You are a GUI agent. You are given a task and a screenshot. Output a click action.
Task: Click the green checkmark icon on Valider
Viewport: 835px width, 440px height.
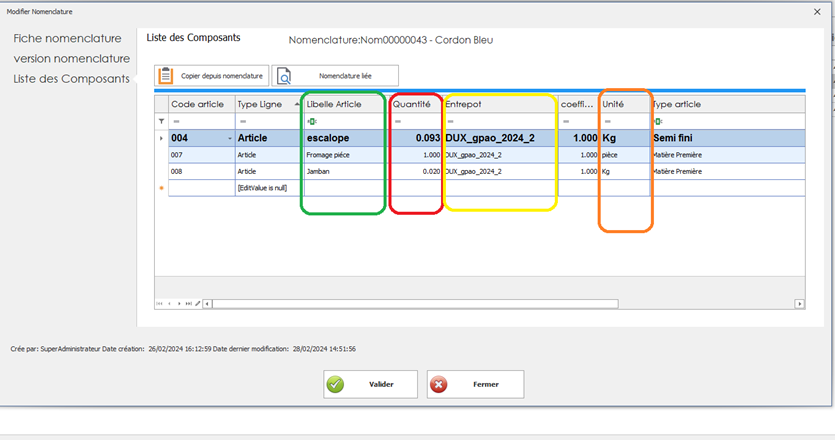335,384
